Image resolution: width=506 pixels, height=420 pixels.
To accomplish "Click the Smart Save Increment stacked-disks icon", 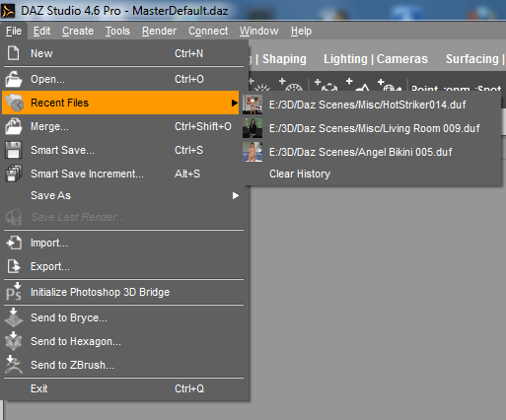I will [13, 174].
